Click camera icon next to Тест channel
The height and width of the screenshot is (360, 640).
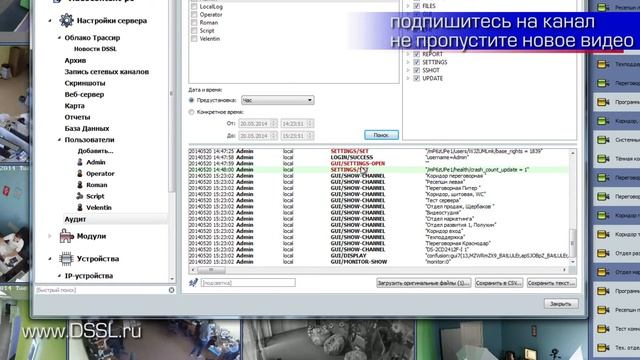tap(603, 329)
